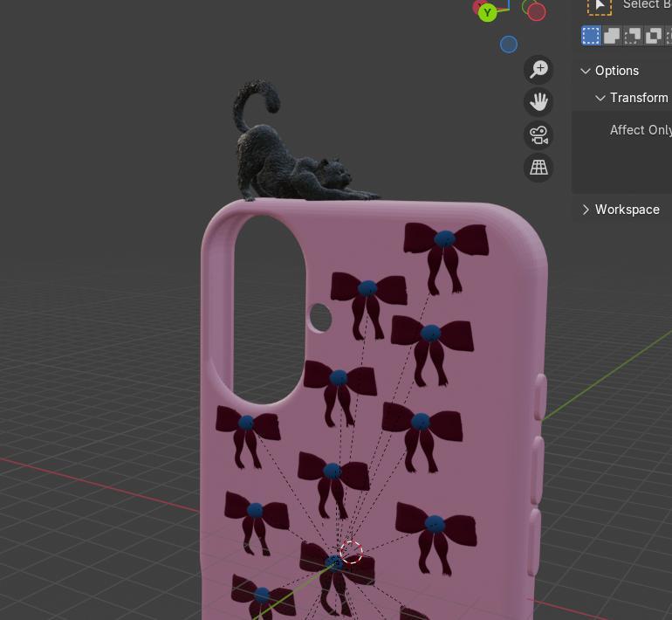The image size is (672, 620).
Task: Click the solid red gizmo circle
Action: pos(536,12)
